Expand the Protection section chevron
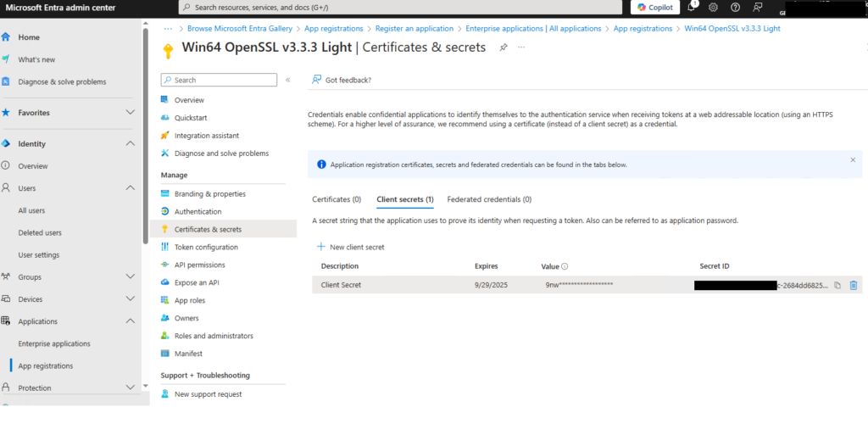 click(x=130, y=388)
